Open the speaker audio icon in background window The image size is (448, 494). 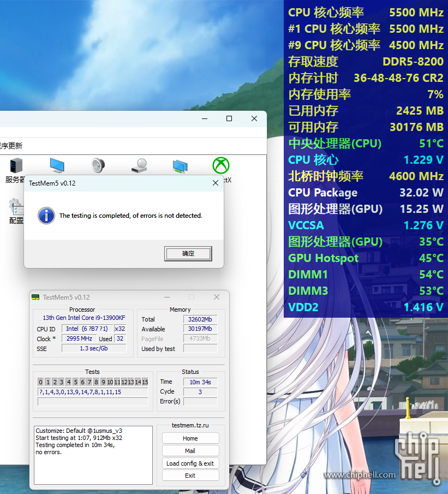coord(98,165)
